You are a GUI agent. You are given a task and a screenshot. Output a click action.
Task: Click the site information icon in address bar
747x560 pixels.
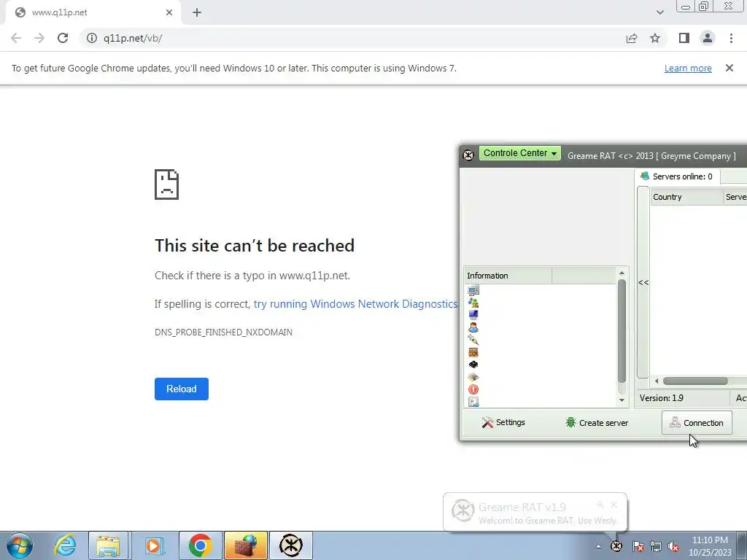91,38
